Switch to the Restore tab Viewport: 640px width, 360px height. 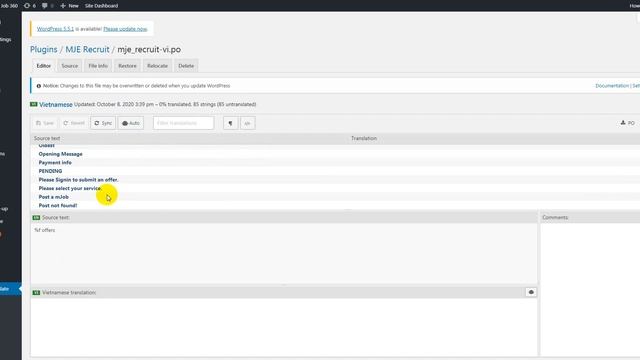coord(127,66)
